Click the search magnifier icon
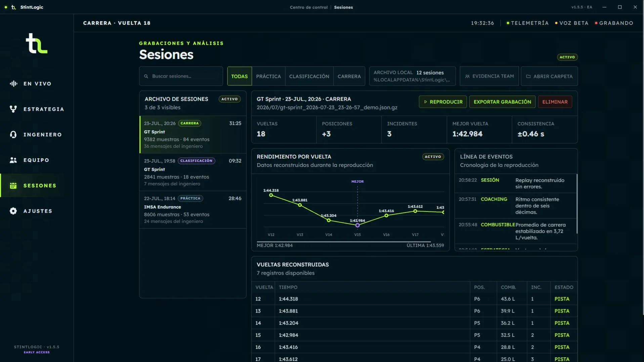The image size is (644, 362). click(x=146, y=76)
